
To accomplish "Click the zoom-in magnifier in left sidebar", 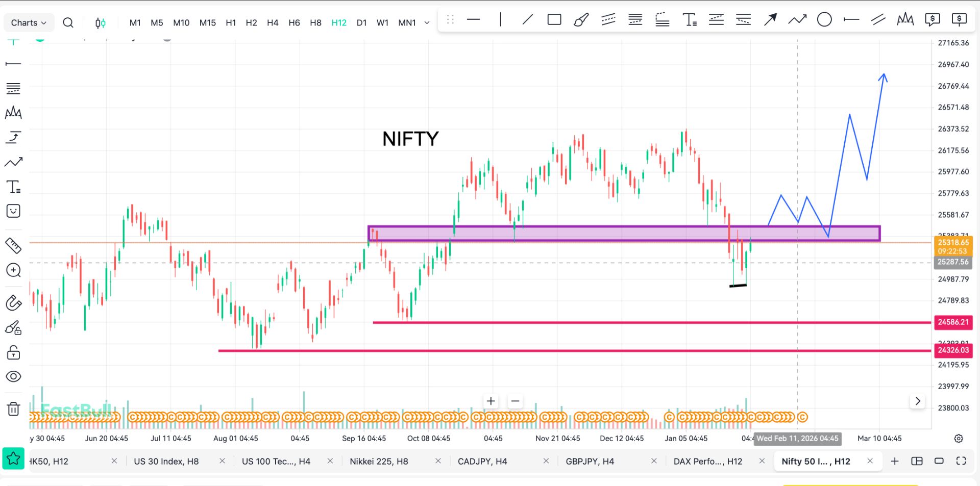I will [13, 270].
